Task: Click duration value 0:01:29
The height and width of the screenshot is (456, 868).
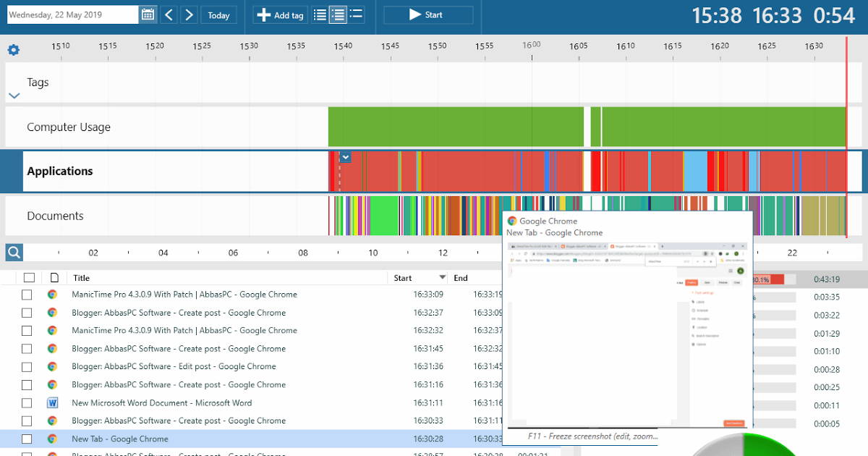Action: tap(827, 334)
